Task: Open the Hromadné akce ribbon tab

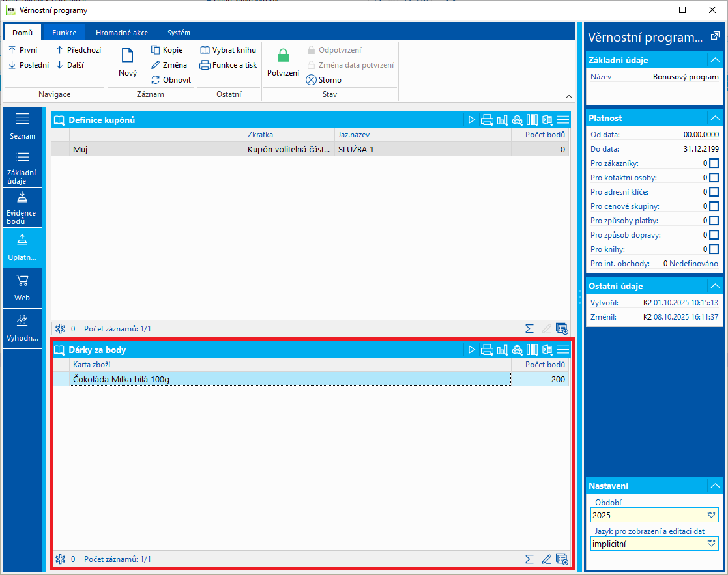Action: (x=122, y=33)
